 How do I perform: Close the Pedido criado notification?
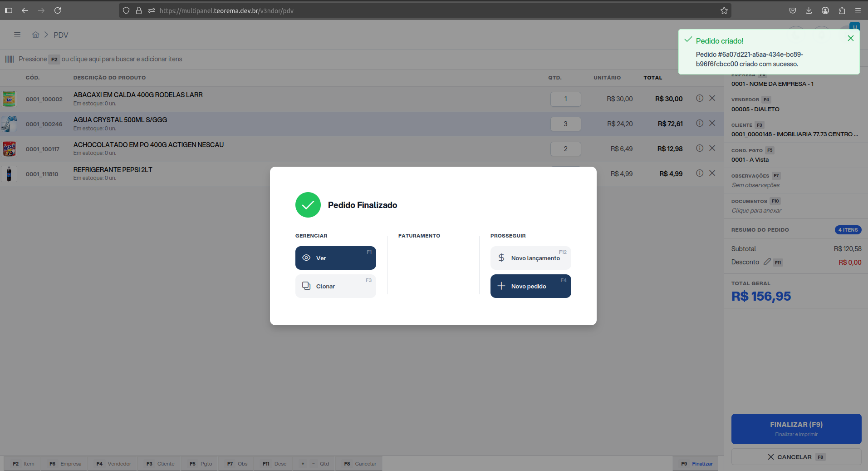(x=851, y=38)
